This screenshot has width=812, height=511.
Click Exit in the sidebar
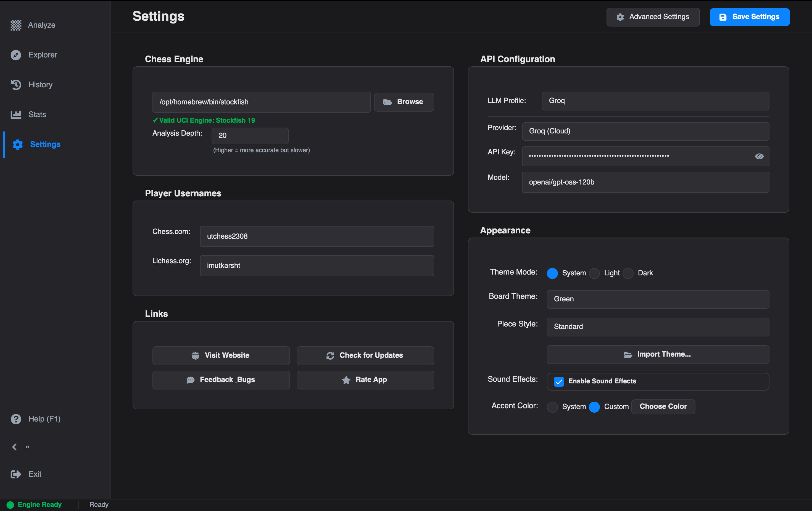pyautogui.click(x=35, y=474)
